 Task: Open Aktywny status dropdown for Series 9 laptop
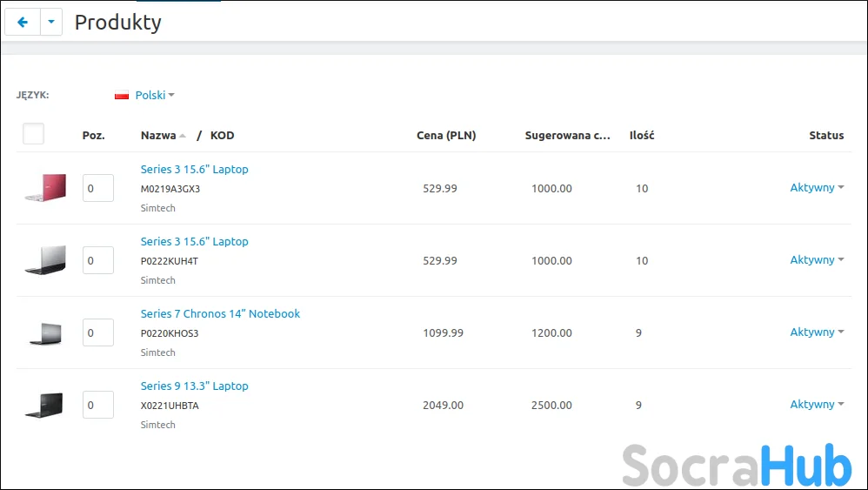click(x=817, y=404)
